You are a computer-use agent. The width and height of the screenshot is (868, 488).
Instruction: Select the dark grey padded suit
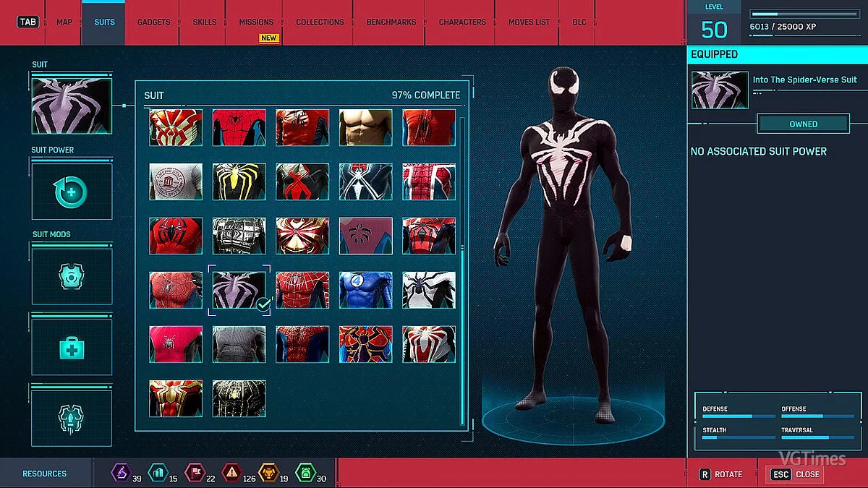[239, 344]
